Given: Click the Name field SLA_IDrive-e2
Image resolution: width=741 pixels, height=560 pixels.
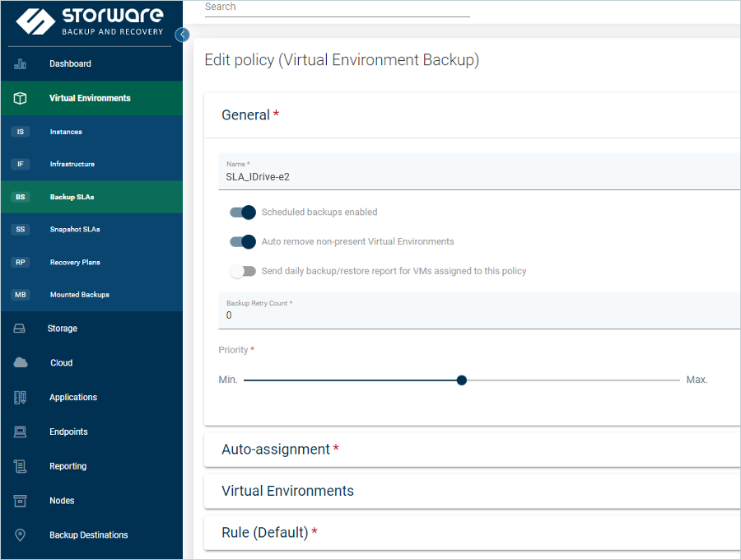Looking at the screenshot, I should coord(479,172).
